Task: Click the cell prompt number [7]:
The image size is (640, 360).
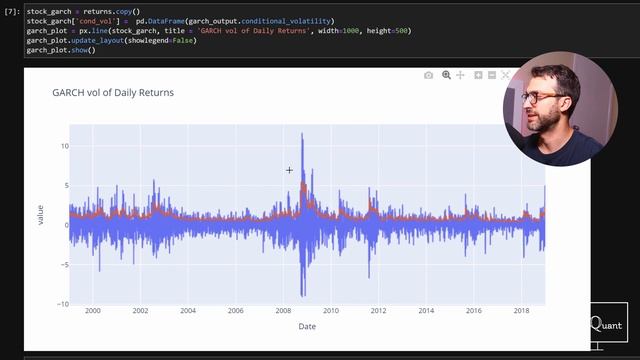Action: click(x=12, y=11)
